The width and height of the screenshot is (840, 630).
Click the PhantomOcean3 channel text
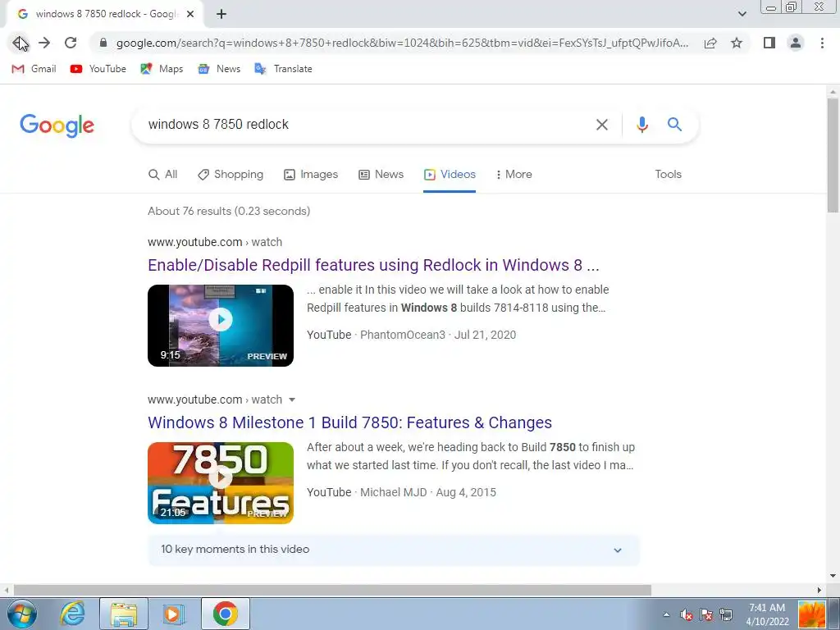point(402,335)
